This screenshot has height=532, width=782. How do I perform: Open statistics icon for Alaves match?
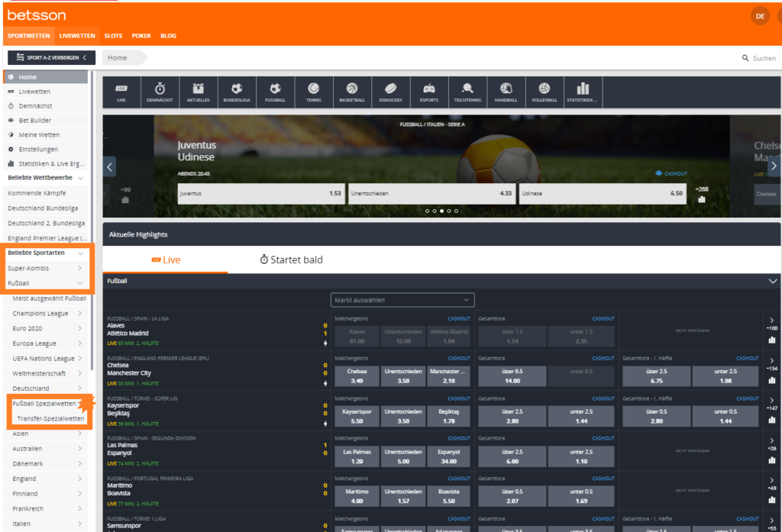click(772, 340)
